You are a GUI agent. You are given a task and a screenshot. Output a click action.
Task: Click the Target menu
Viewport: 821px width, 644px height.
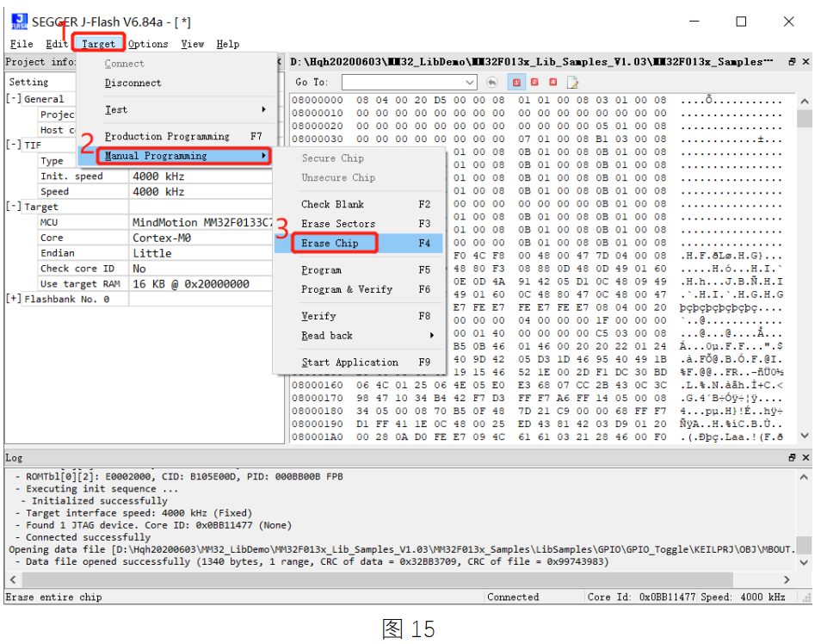point(98,44)
